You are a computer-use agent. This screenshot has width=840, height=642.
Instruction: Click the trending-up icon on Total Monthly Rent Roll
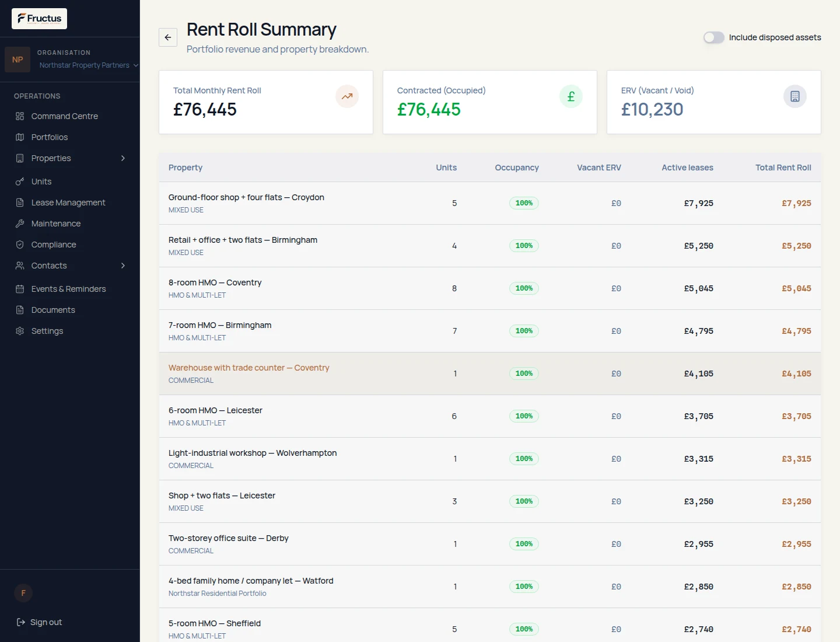pyautogui.click(x=347, y=96)
